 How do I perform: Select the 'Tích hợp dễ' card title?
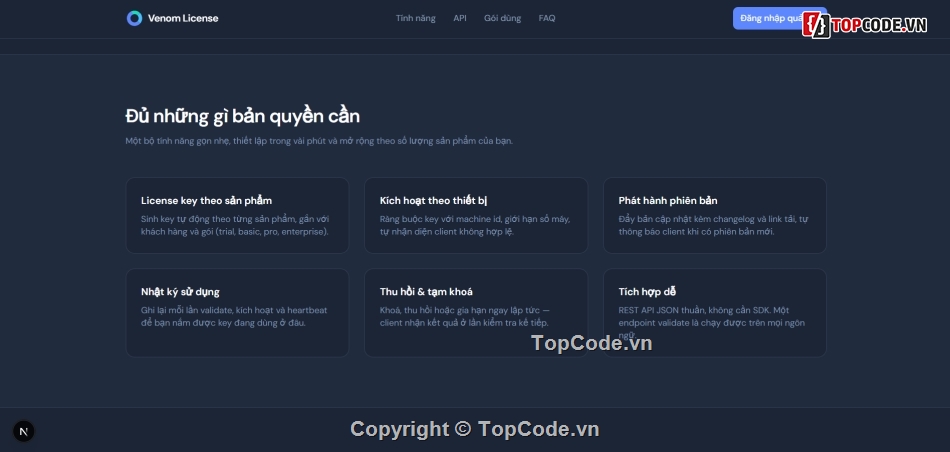tap(647, 292)
